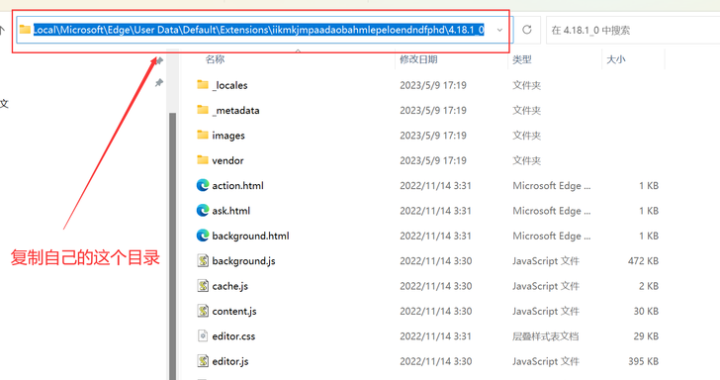720x380 pixels.
Task: Select the background.js file name
Action: tap(244, 261)
